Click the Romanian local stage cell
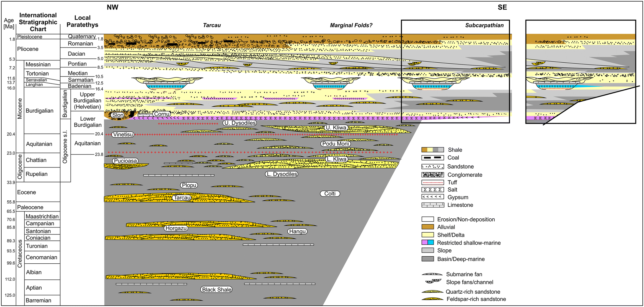This screenshot has width=644, height=307. point(82,44)
